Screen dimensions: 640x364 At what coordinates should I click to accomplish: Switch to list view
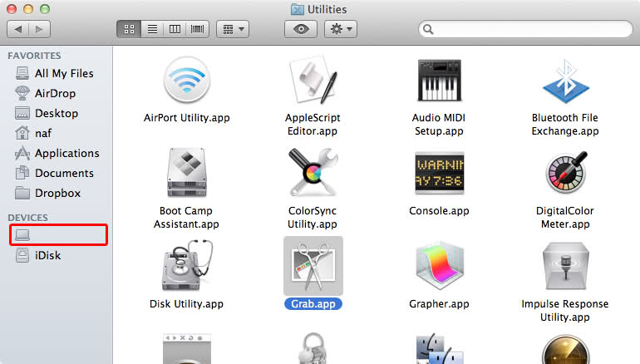pos(152,29)
